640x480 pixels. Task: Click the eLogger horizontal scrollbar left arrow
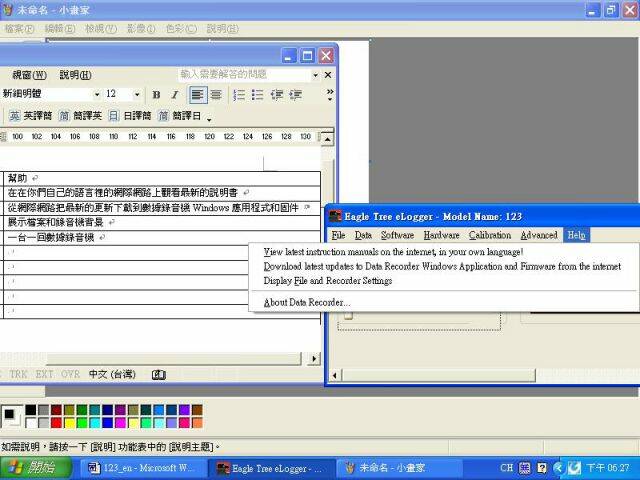click(x=335, y=375)
